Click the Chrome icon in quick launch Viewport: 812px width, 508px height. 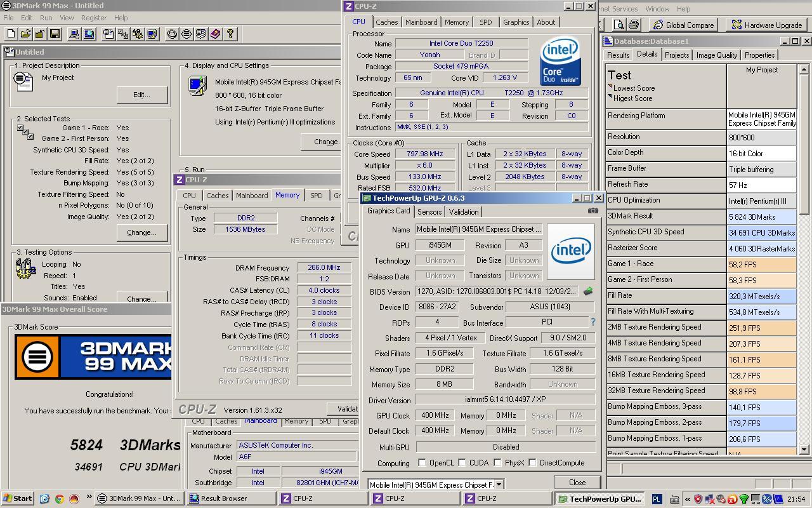[59, 498]
